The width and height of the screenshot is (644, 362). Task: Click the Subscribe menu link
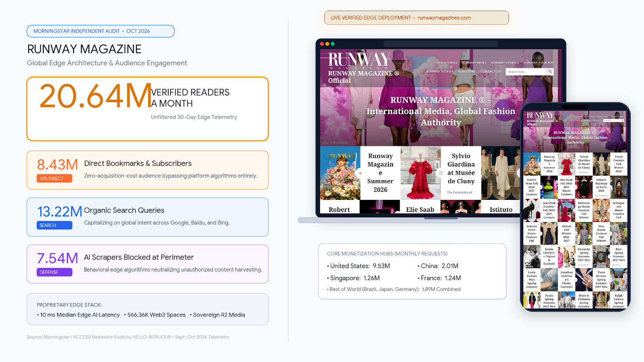click(466, 72)
